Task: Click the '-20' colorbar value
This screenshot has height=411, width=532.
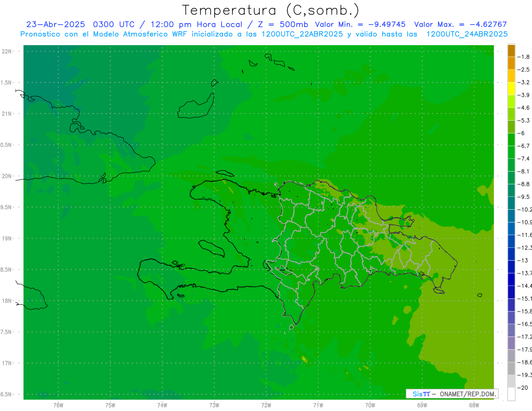Action: pyautogui.click(x=523, y=388)
